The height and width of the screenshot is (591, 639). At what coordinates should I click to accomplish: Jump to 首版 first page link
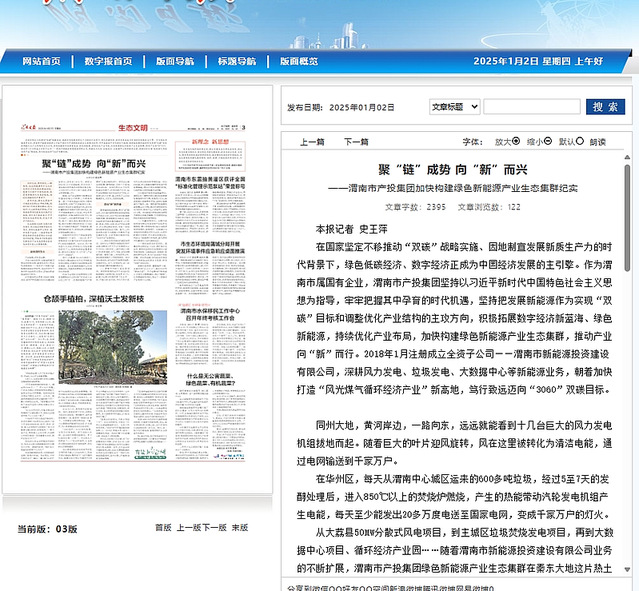tap(163, 527)
